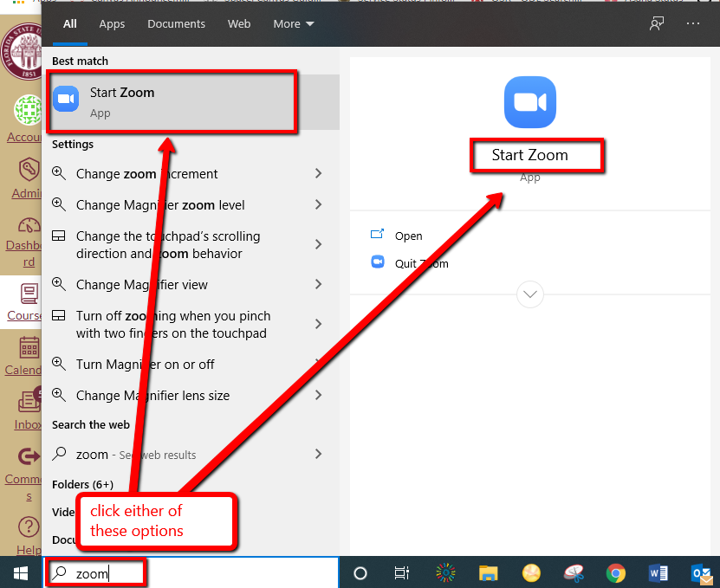Open the search feedback icon
This screenshot has width=720, height=588.
(x=657, y=24)
